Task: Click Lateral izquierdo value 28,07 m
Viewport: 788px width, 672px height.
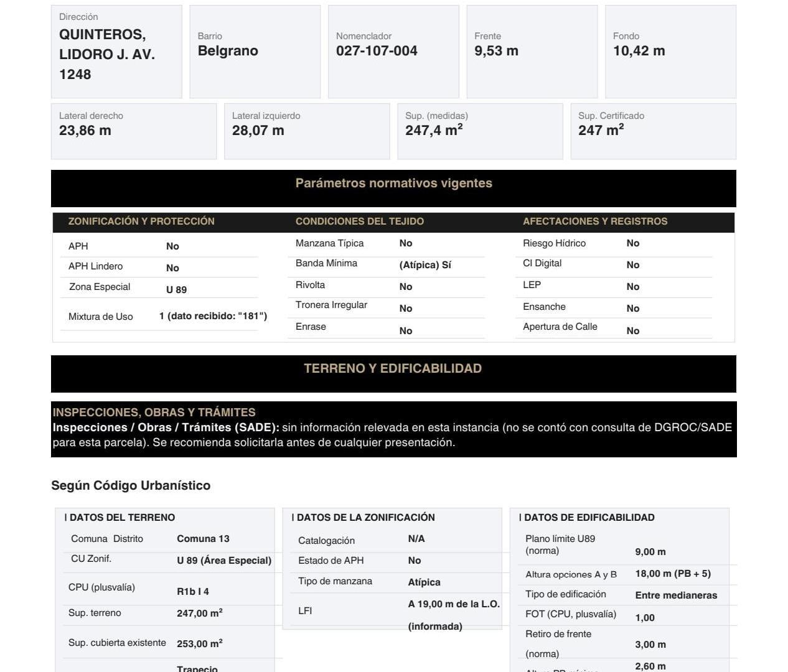Action: point(258,131)
